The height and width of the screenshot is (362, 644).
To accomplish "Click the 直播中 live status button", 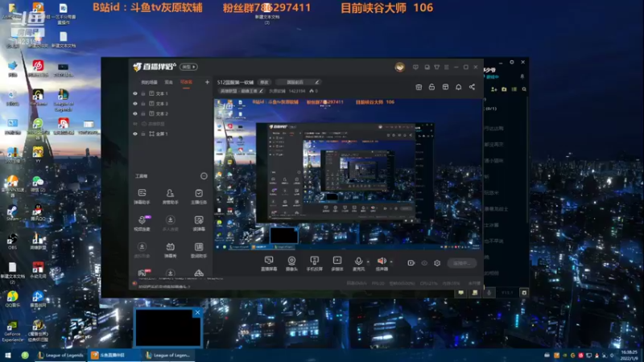I will [462, 263].
